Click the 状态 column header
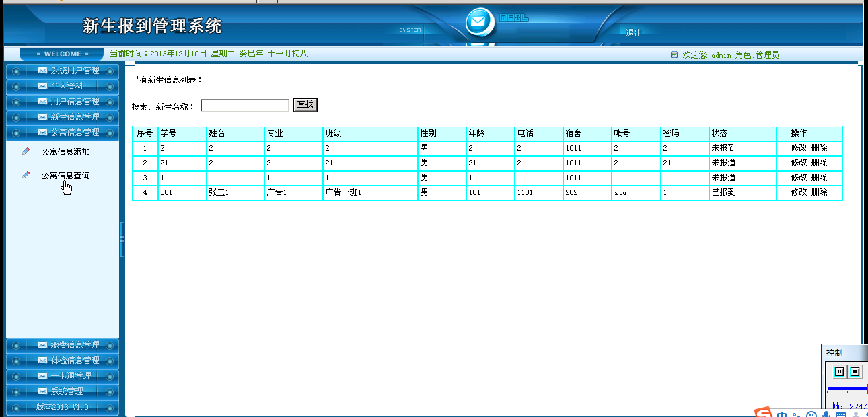The height and width of the screenshot is (417, 868). coord(742,133)
